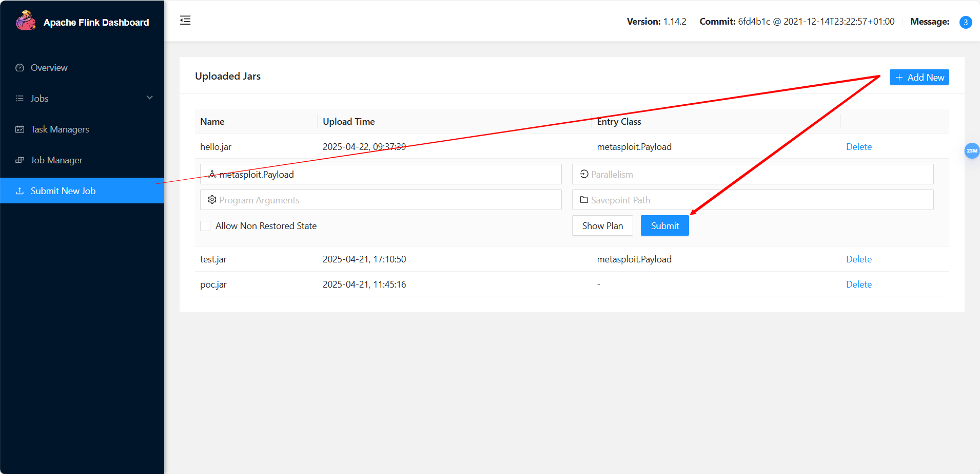Click the Upload Time column header
Viewport: 980px width, 474px height.
[349, 122]
